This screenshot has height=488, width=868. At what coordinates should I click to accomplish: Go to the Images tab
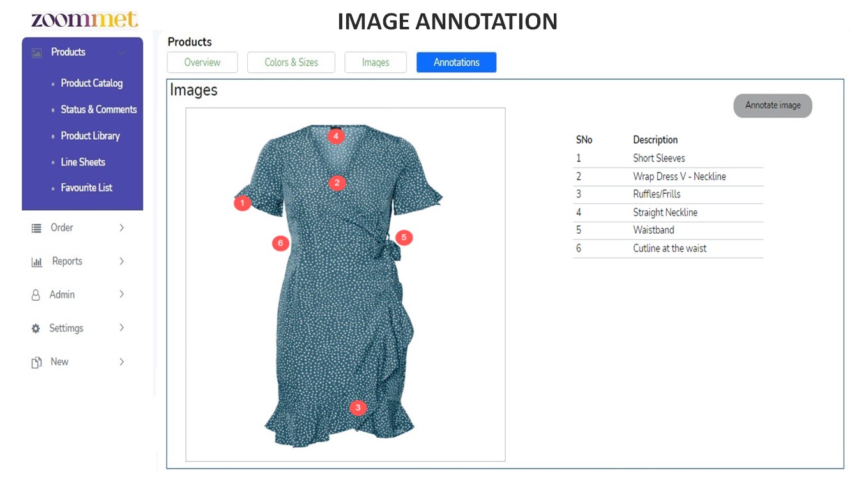click(x=376, y=63)
